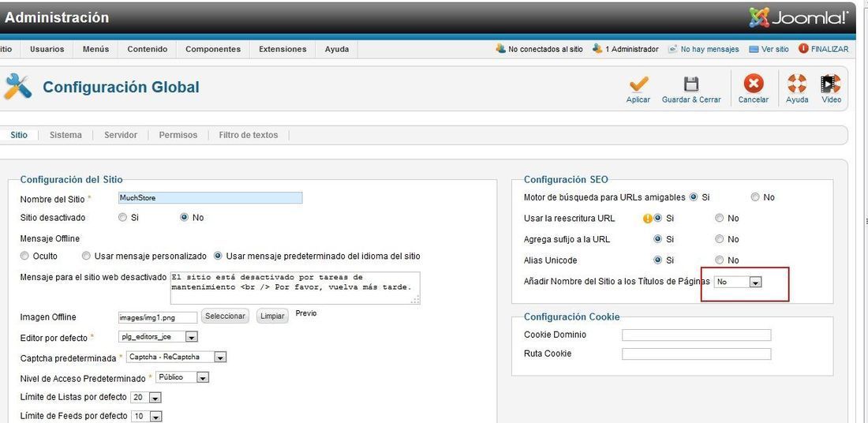Image resolution: width=868 pixels, height=423 pixels.
Task: Open the Contenido menu
Action: click(148, 49)
